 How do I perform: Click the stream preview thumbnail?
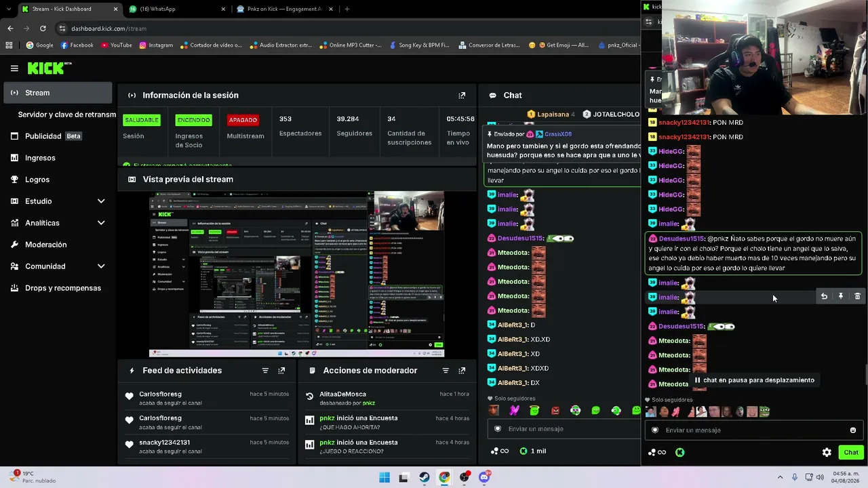pos(296,274)
